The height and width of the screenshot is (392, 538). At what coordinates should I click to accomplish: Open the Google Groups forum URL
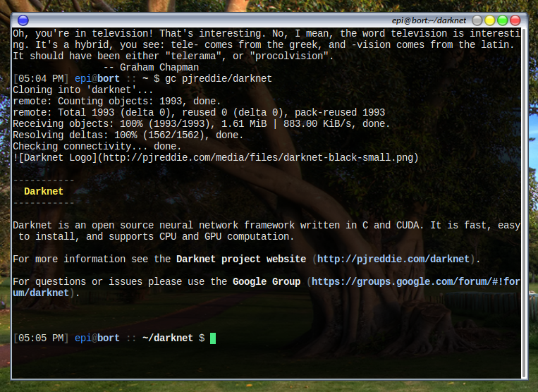pos(416,281)
